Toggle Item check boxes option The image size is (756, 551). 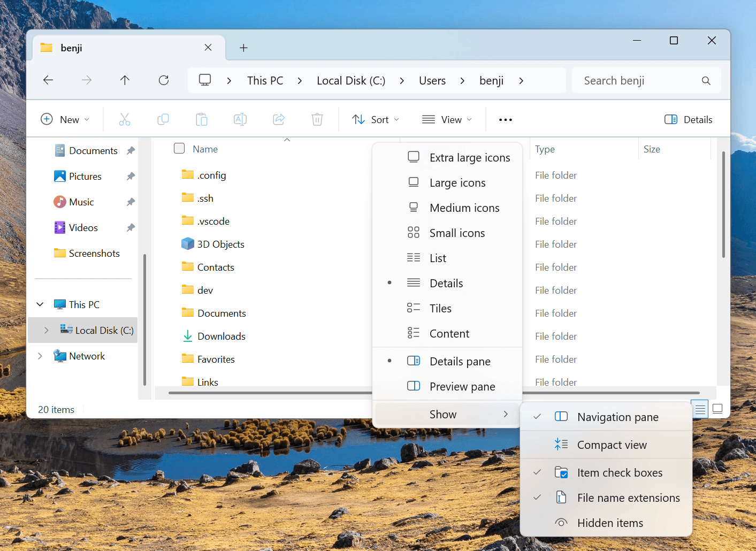619,473
